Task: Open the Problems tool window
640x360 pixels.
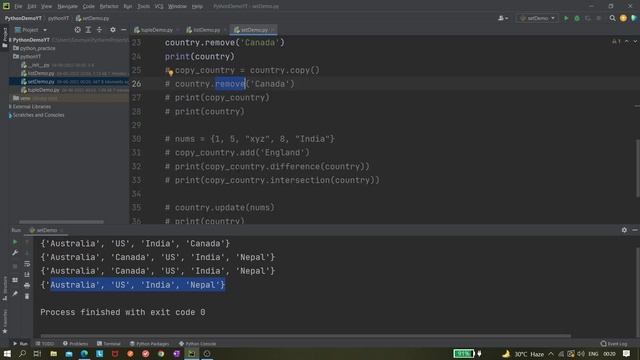Action: [76, 344]
